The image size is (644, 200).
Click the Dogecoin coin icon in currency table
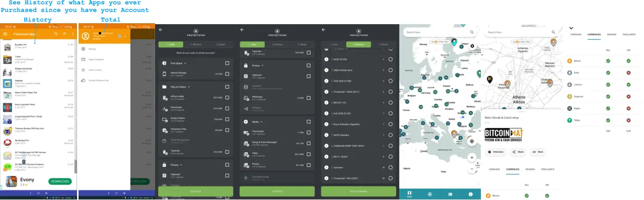(570, 97)
